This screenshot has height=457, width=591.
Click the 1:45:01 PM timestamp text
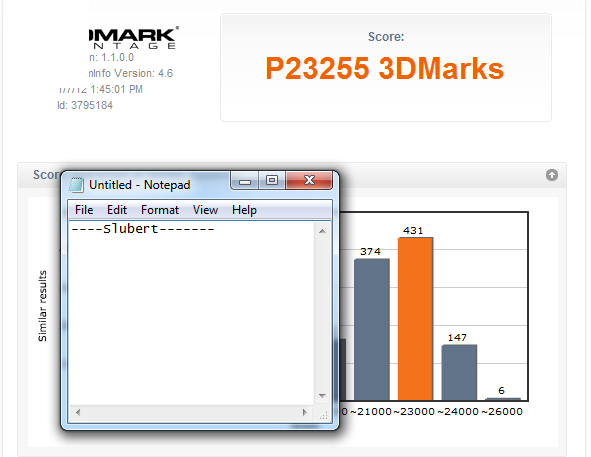(x=116, y=89)
